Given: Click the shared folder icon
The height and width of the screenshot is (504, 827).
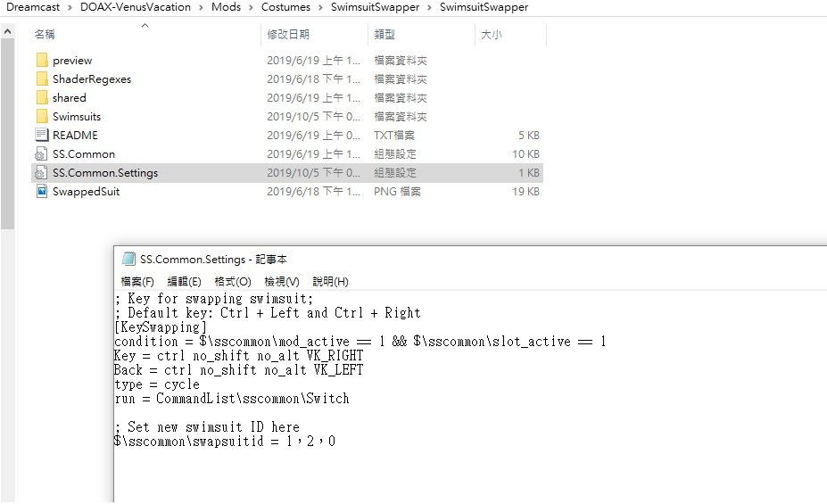Looking at the screenshot, I should pyautogui.click(x=42, y=97).
